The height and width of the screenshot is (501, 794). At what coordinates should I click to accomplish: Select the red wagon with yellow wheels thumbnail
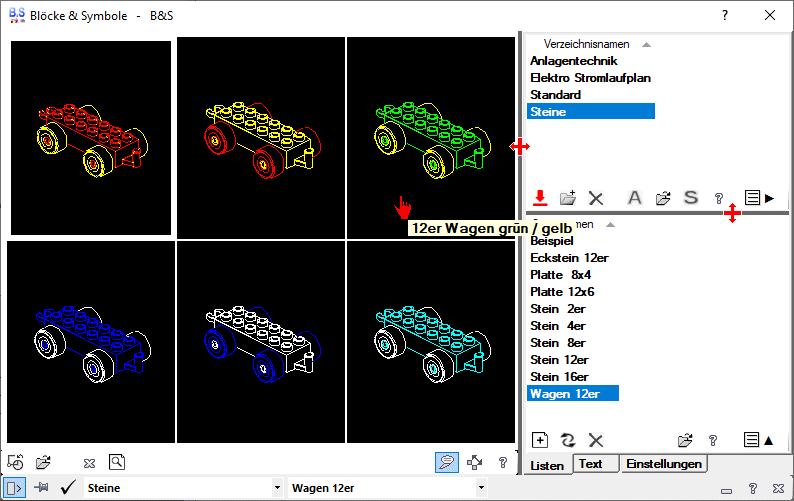(91, 138)
